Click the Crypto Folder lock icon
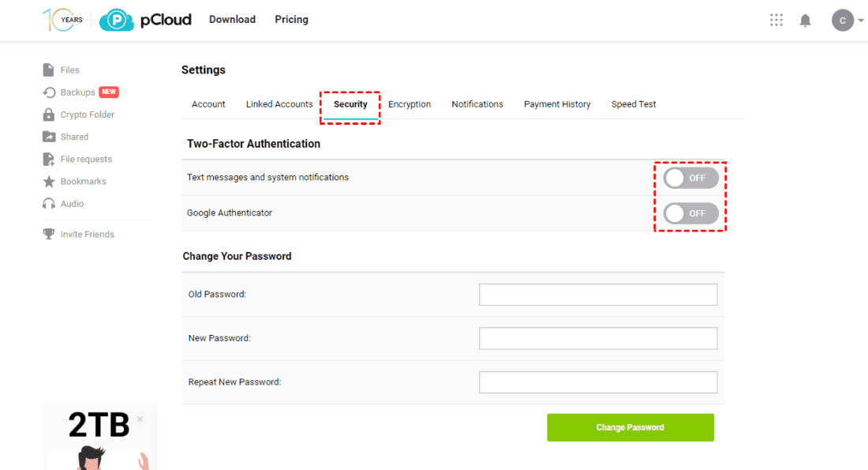 [49, 115]
